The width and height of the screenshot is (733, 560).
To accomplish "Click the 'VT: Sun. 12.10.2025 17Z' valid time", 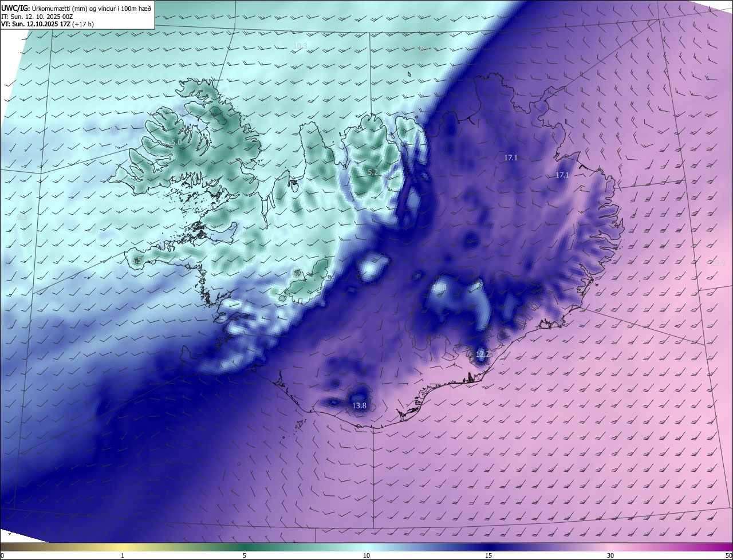I will 36,24.
